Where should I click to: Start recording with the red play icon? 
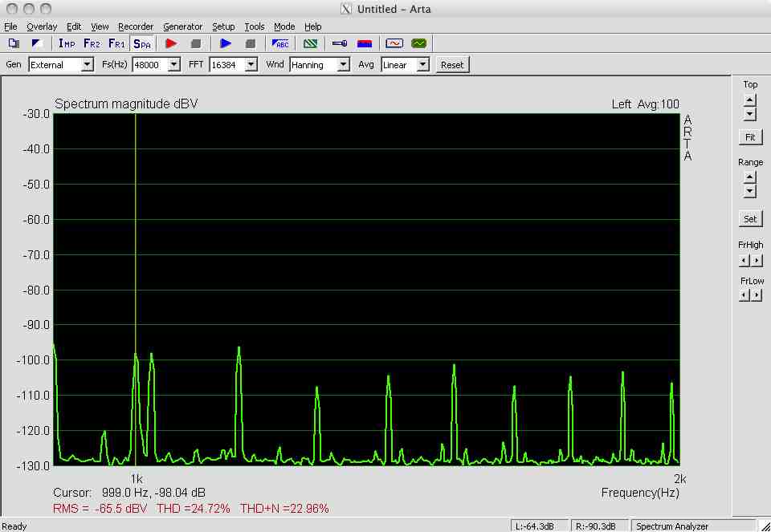pos(171,43)
